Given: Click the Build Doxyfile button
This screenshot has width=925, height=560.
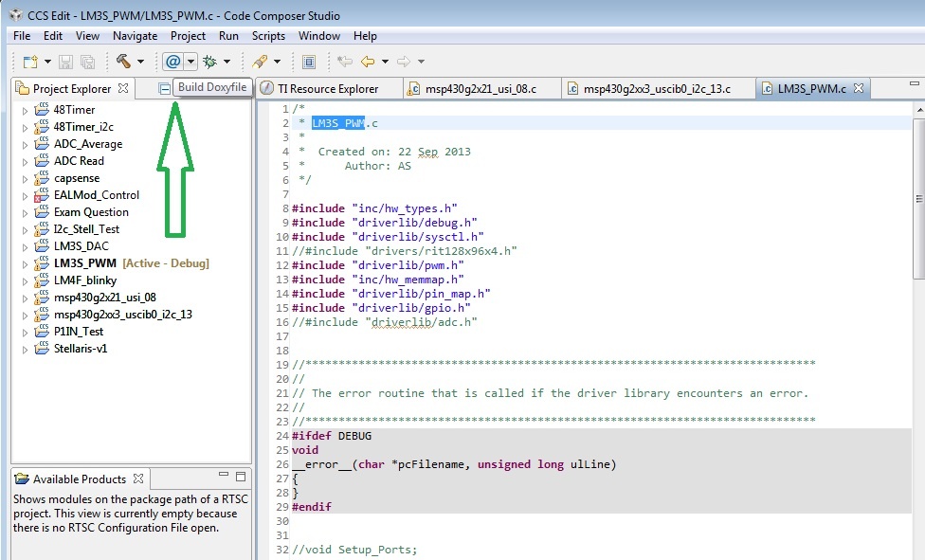Looking at the screenshot, I should tap(210, 86).
